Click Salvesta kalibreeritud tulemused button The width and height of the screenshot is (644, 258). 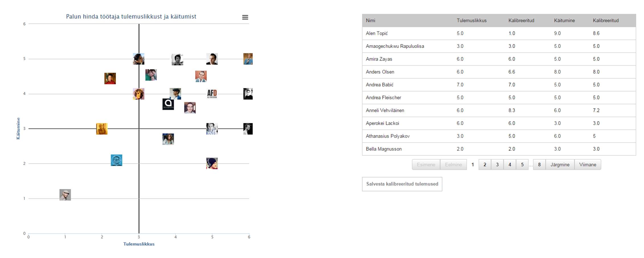coord(402,184)
